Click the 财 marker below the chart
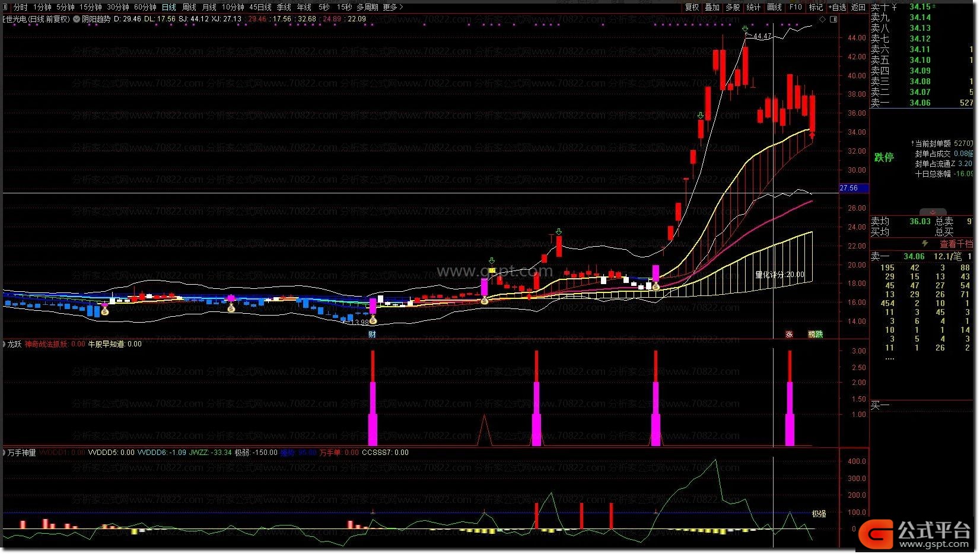Viewport: 980px width, 554px height. coord(372,334)
